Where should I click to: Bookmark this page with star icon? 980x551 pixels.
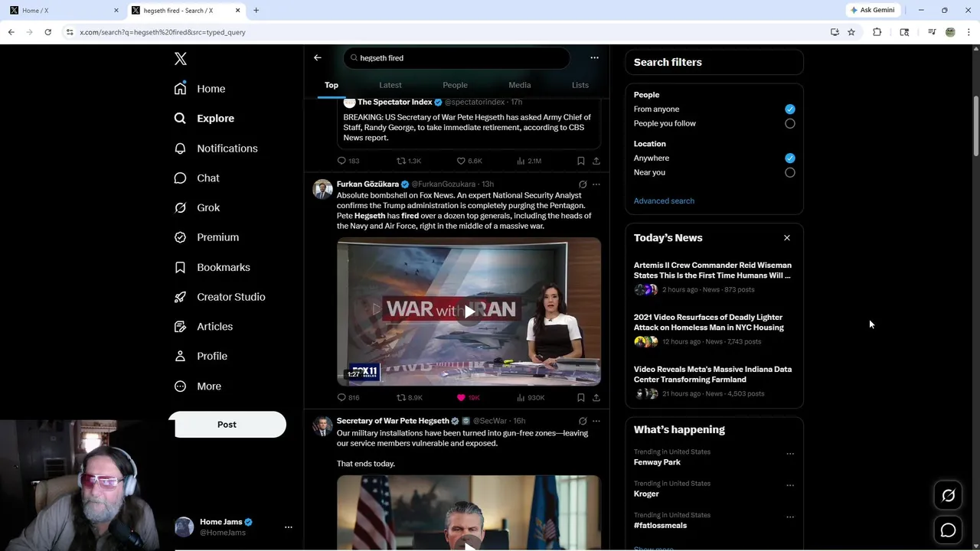[x=851, y=32]
